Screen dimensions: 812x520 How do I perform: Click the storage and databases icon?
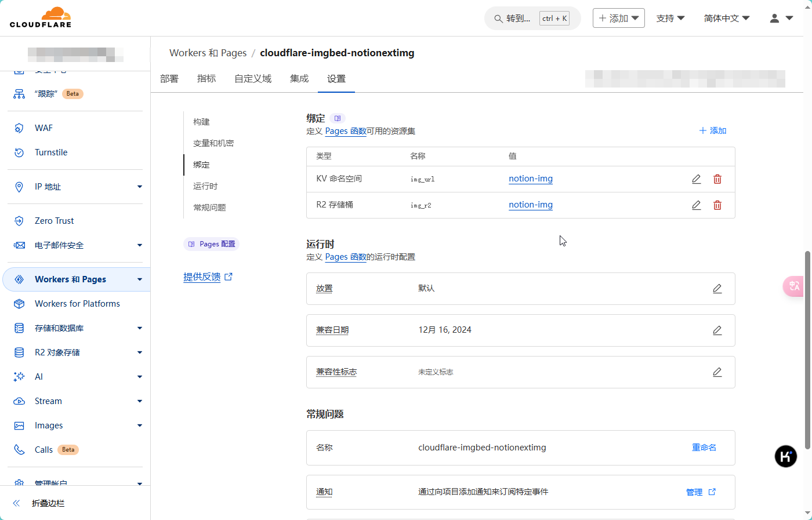[x=19, y=328]
